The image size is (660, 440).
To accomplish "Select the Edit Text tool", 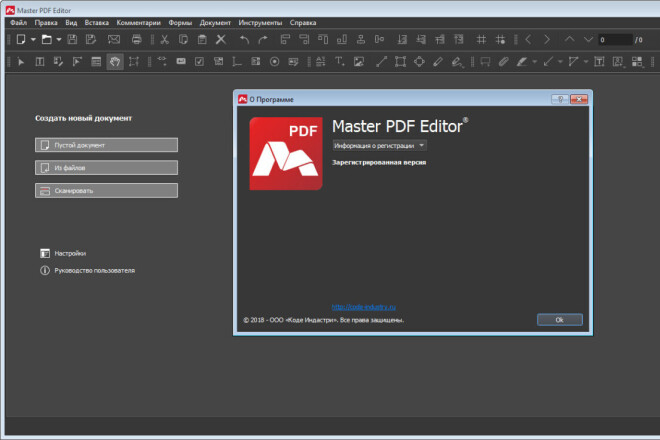I will click(40, 62).
